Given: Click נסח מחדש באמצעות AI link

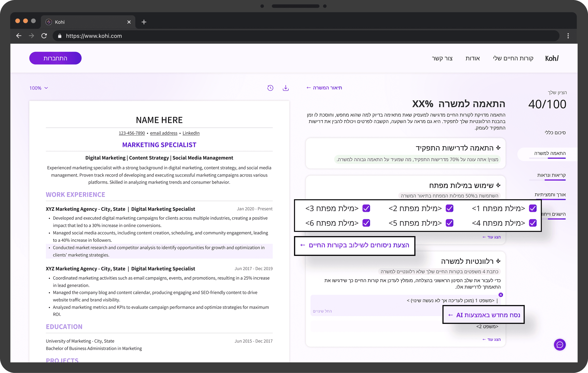Looking at the screenshot, I should pyautogui.click(x=484, y=315).
